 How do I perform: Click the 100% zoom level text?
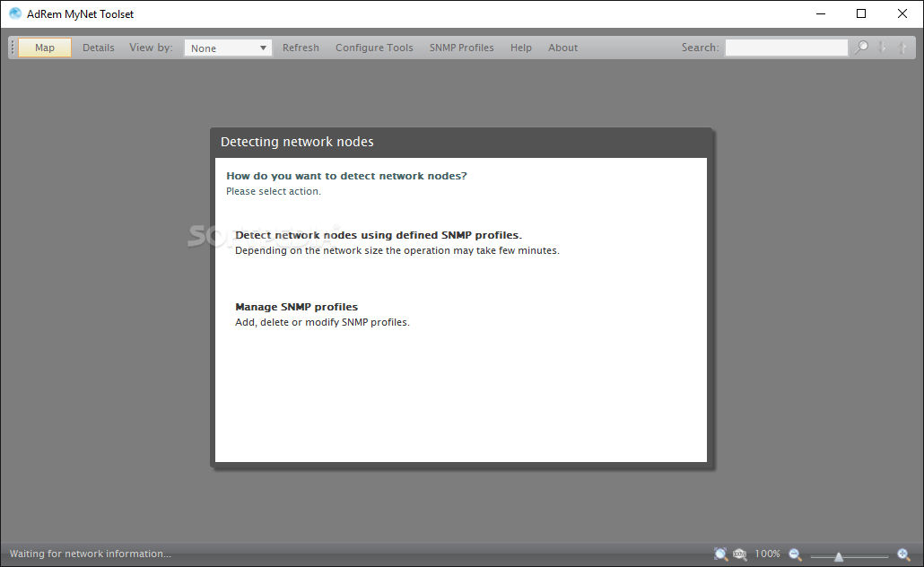tap(767, 554)
